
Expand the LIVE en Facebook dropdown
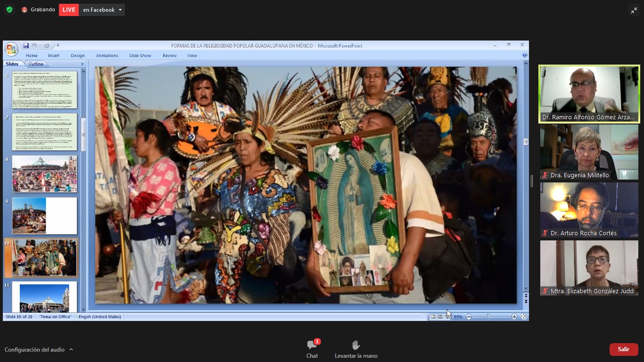[x=121, y=10]
